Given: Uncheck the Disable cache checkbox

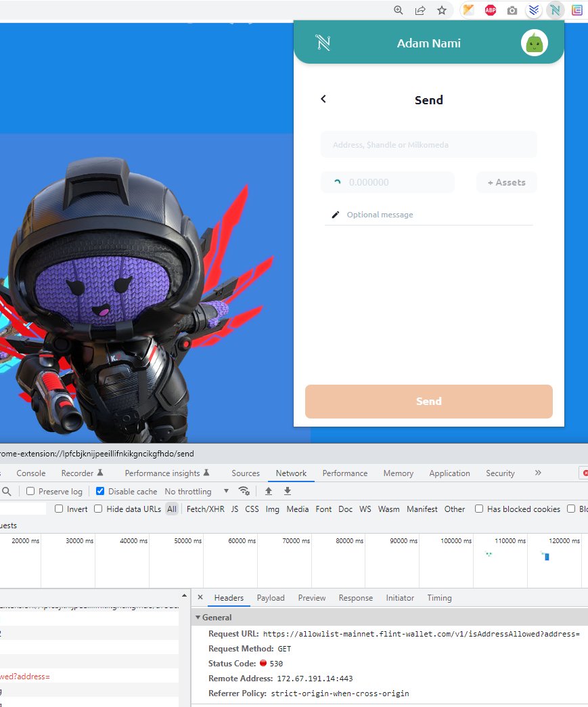Looking at the screenshot, I should [x=100, y=491].
